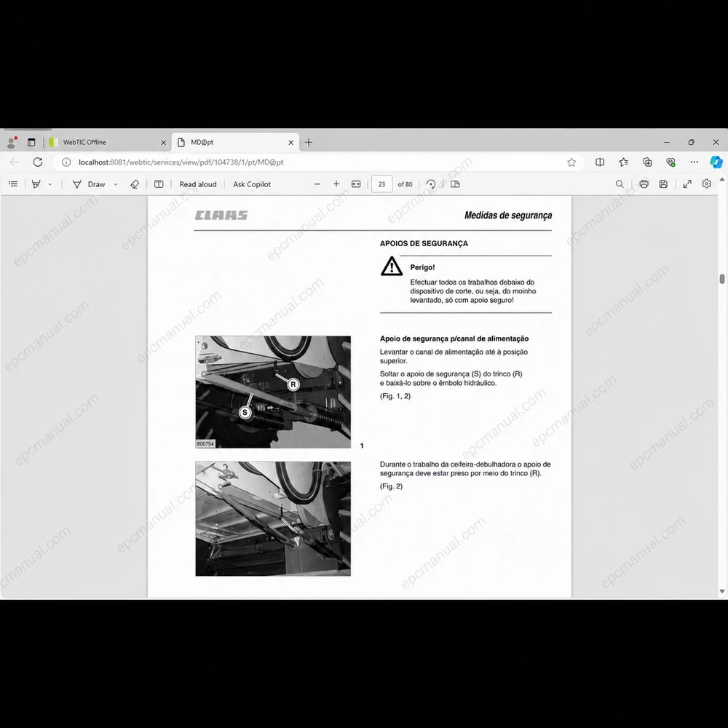Click the '(Fig. 1, 2)' reference

(x=395, y=396)
